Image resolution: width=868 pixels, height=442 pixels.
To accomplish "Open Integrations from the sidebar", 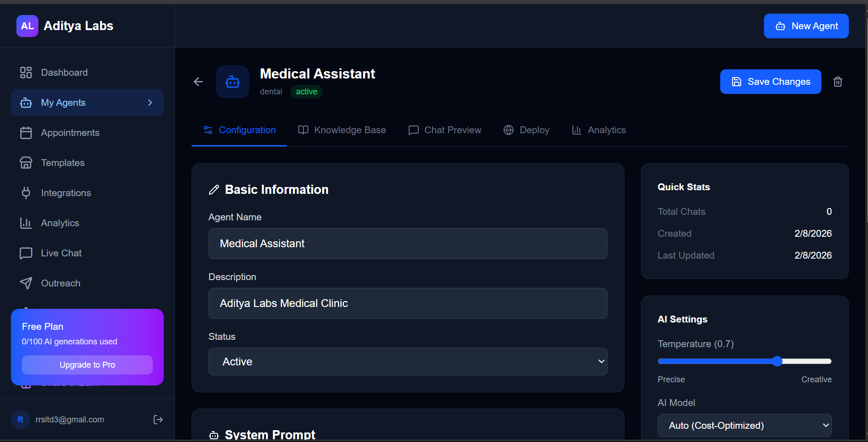I will 87,193.
